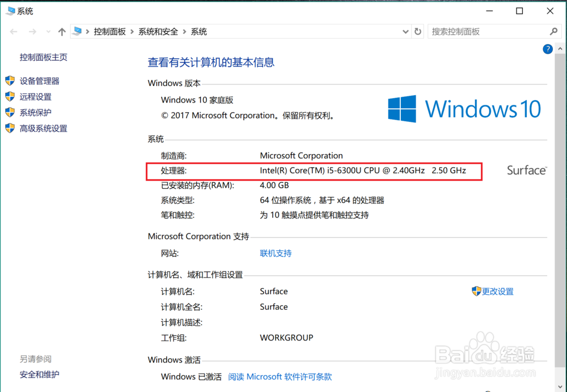Open 远程设置 link
Viewport: 567px width, 392px height.
(35, 97)
